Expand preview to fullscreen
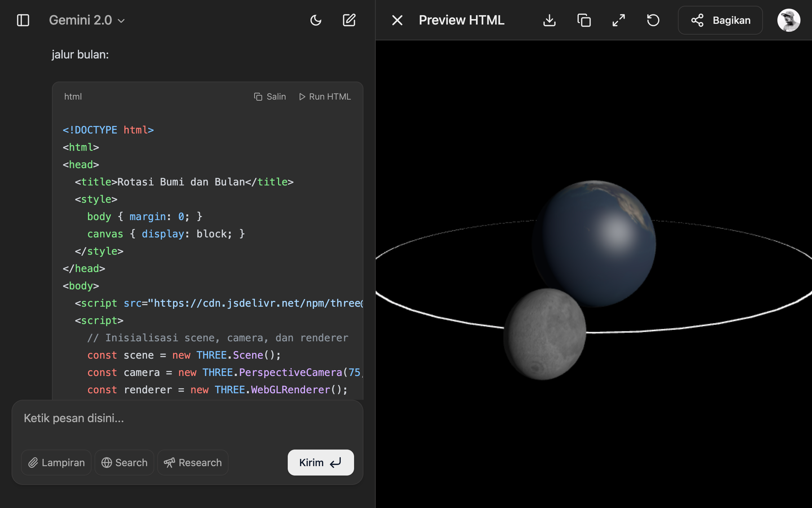This screenshot has width=812, height=508. tap(618, 20)
